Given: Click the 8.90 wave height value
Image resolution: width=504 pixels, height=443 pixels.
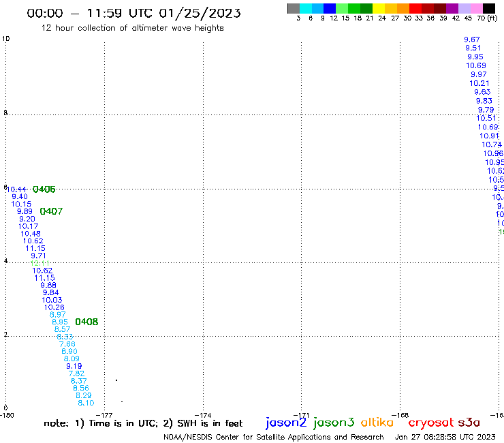Looking at the screenshot, I should (69, 351).
